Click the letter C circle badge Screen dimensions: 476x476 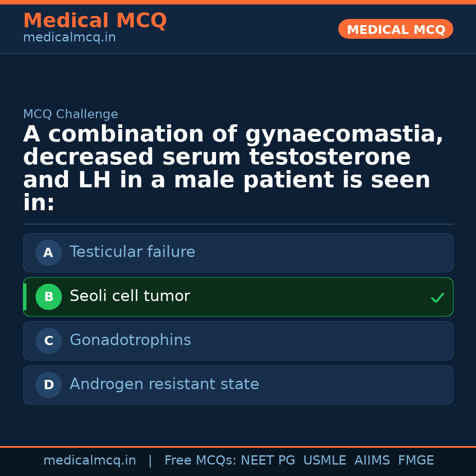pos(48,341)
